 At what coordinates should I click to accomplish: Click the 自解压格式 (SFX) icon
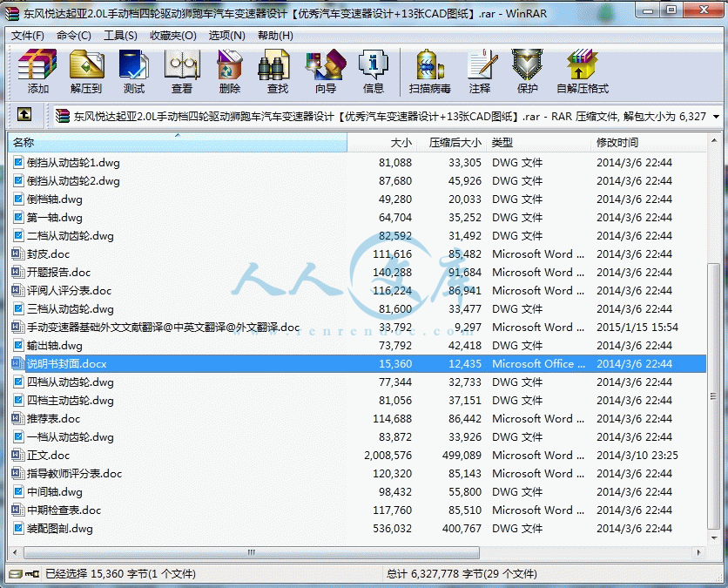click(x=583, y=71)
